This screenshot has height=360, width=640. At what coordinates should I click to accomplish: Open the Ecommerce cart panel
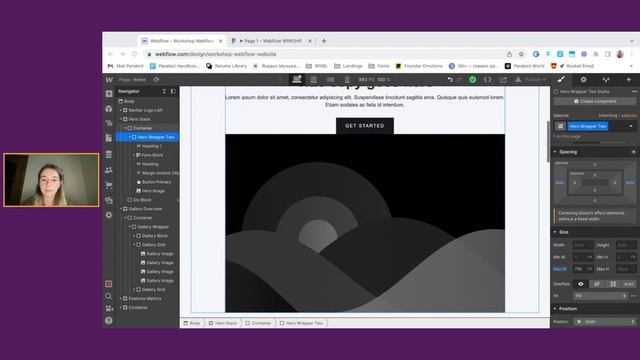[109, 185]
